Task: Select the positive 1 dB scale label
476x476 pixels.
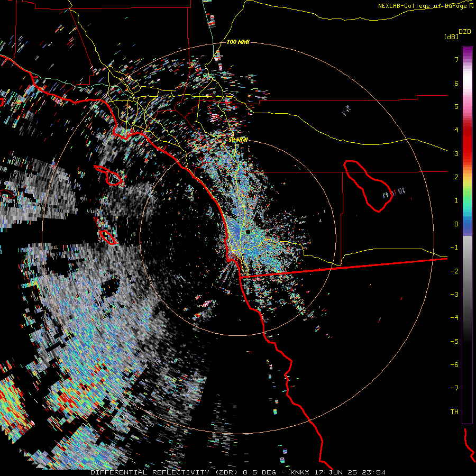Action: click(x=456, y=200)
